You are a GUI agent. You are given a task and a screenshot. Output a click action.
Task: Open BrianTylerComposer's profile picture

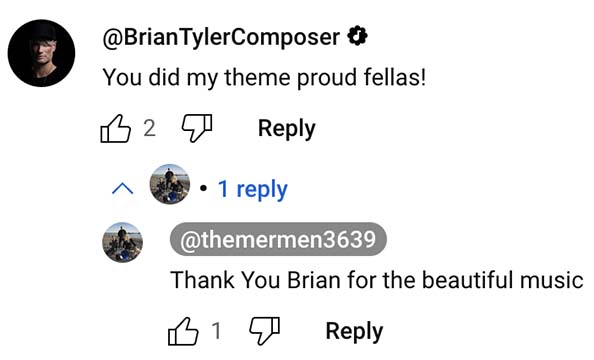pos(41,53)
